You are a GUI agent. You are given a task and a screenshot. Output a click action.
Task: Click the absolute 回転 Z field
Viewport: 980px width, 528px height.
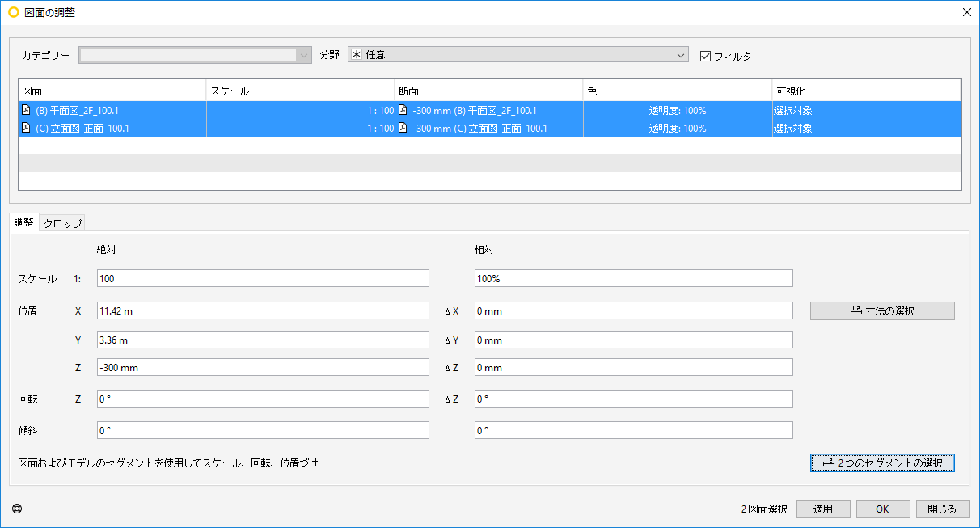click(263, 399)
